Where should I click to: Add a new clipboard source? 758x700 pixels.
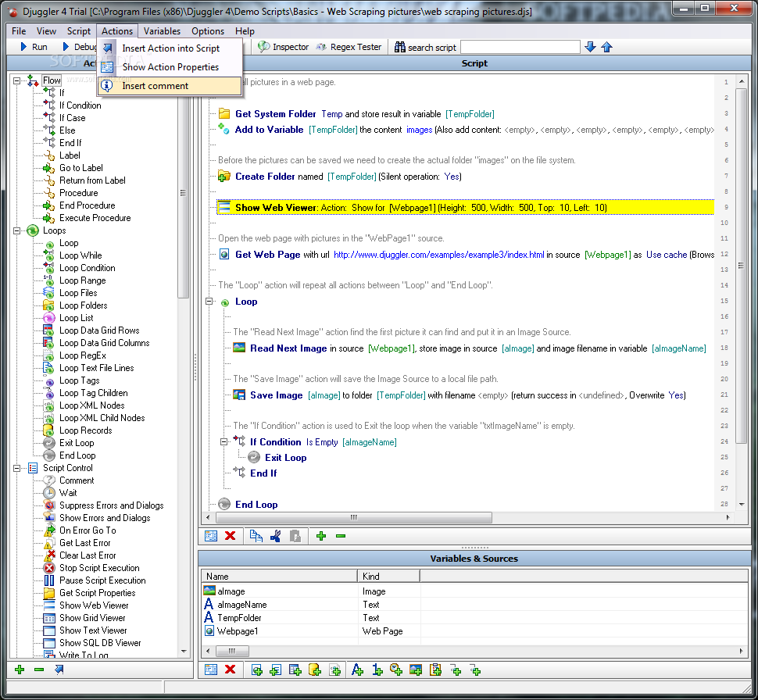click(x=435, y=670)
